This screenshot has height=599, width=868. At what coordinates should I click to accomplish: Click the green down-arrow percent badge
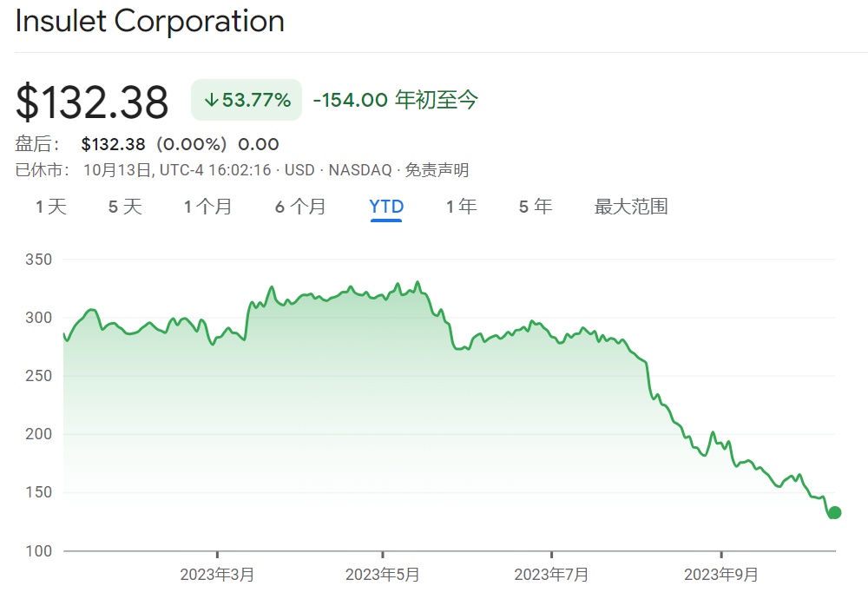point(247,100)
